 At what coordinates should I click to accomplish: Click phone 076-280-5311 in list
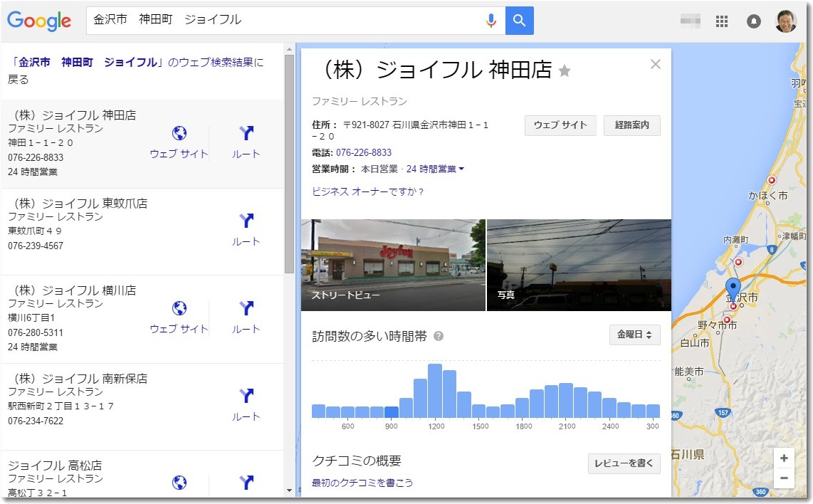click(x=36, y=332)
